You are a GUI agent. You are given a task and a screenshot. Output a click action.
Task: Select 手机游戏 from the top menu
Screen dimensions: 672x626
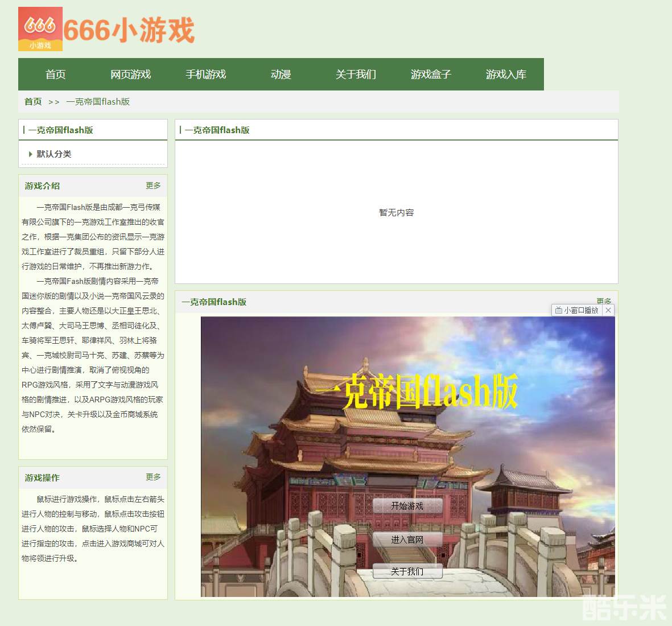click(x=205, y=75)
